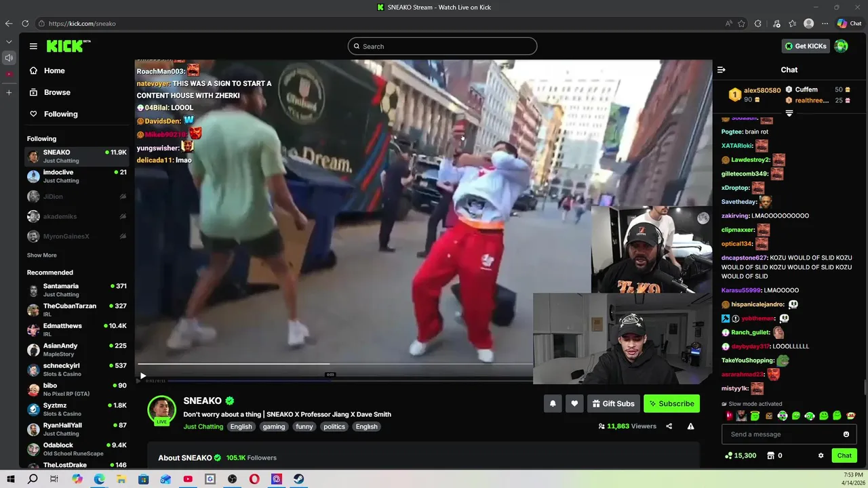This screenshot has height=488, width=868.
Task: Click the address bar URL
Action: tap(82, 23)
